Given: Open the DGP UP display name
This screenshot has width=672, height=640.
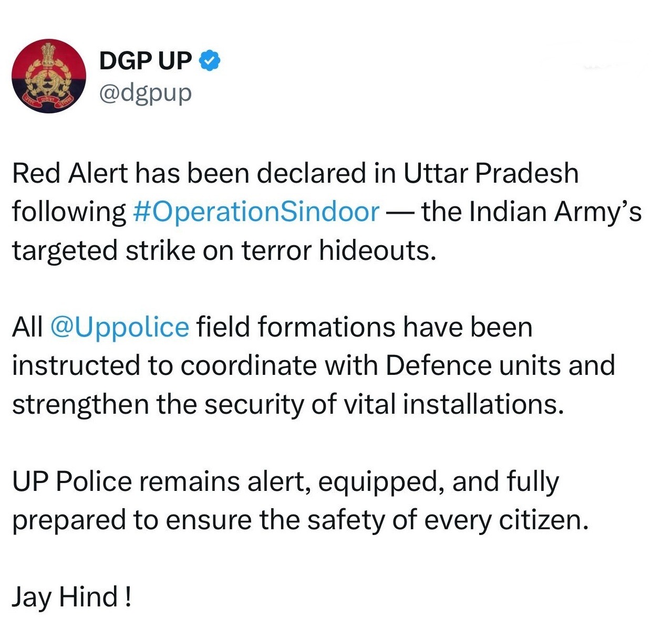Looking at the screenshot, I should coord(146,61).
